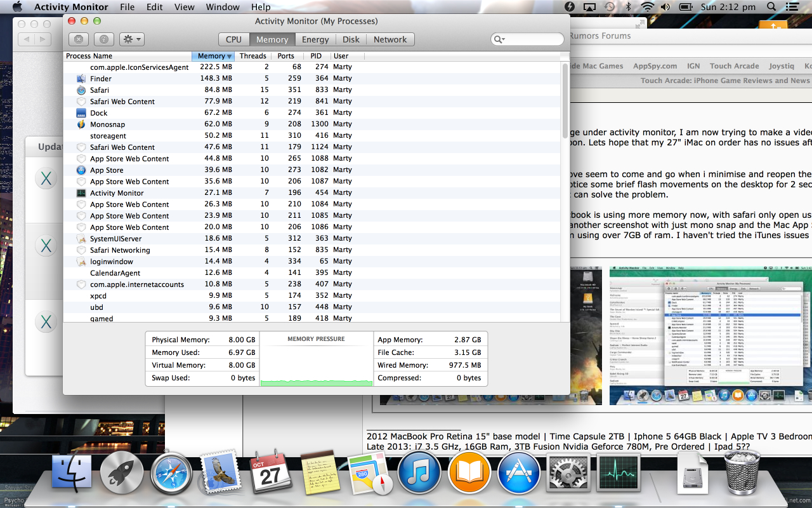The height and width of the screenshot is (508, 812).
Task: Select the storeagent process row
Action: [x=311, y=136]
